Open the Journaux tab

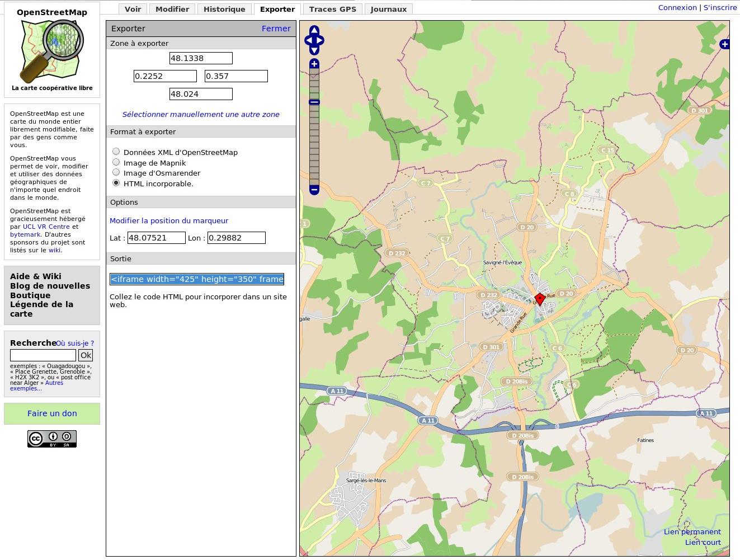click(389, 9)
